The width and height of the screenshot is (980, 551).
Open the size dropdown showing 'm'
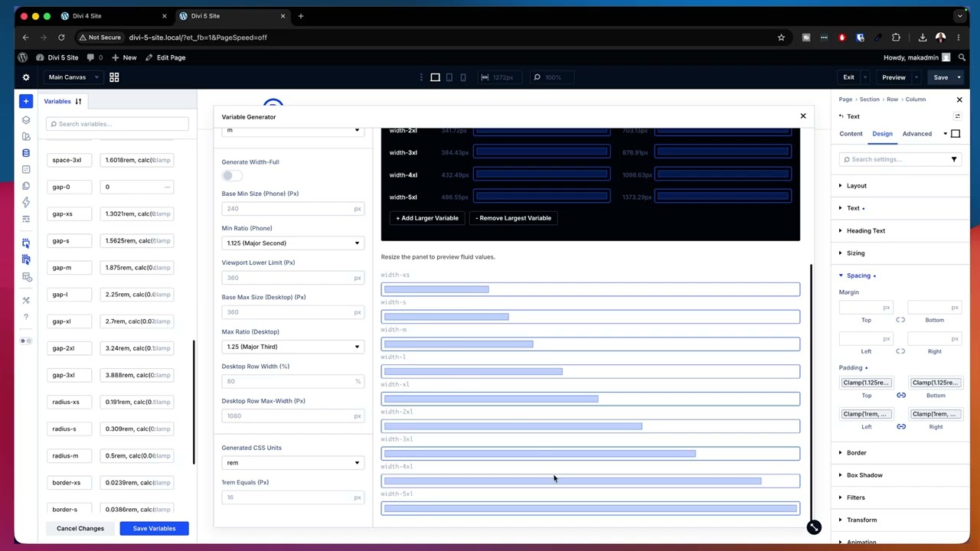point(293,130)
